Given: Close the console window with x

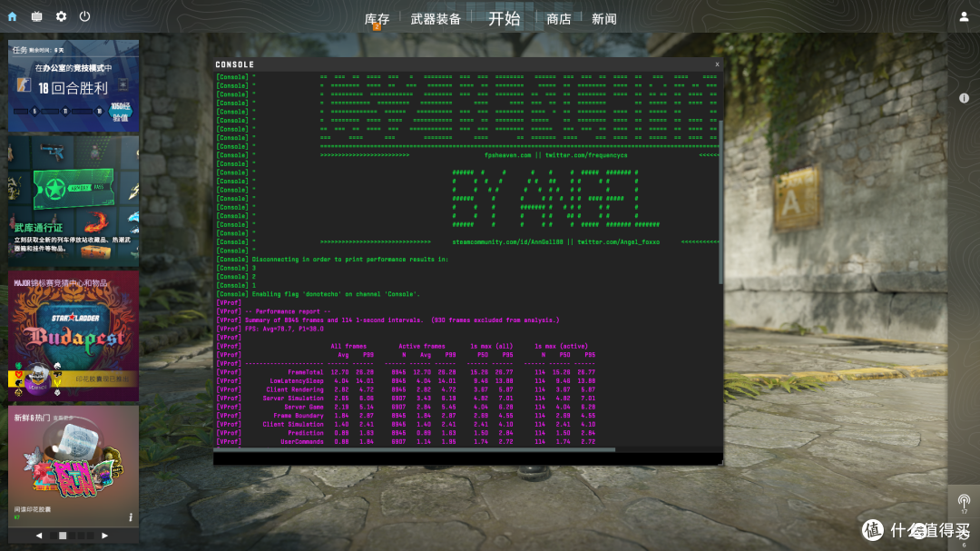Looking at the screenshot, I should 717,64.
